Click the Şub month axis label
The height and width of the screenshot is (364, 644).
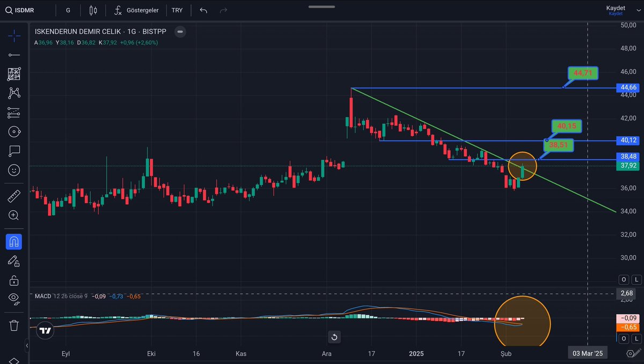(506, 354)
